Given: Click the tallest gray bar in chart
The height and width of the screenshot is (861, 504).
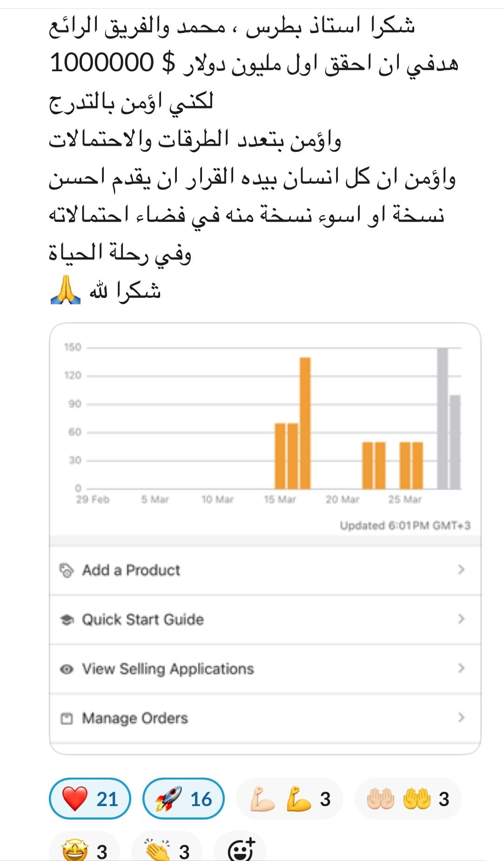Looking at the screenshot, I should [443, 418].
